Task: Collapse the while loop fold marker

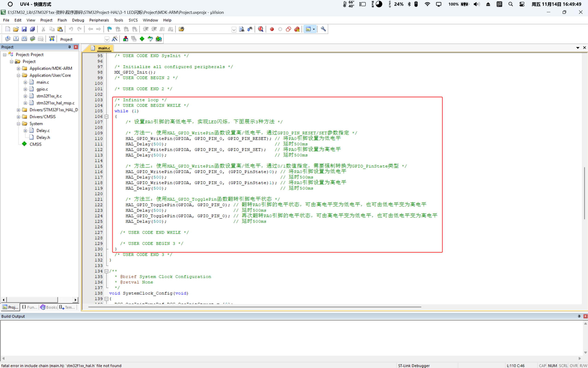Action: [x=106, y=117]
